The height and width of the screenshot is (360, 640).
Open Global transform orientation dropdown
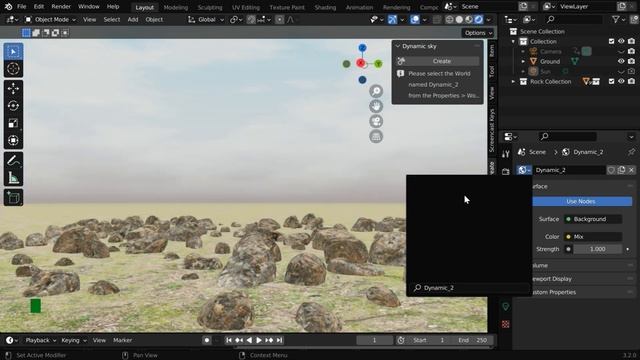[x=206, y=20]
